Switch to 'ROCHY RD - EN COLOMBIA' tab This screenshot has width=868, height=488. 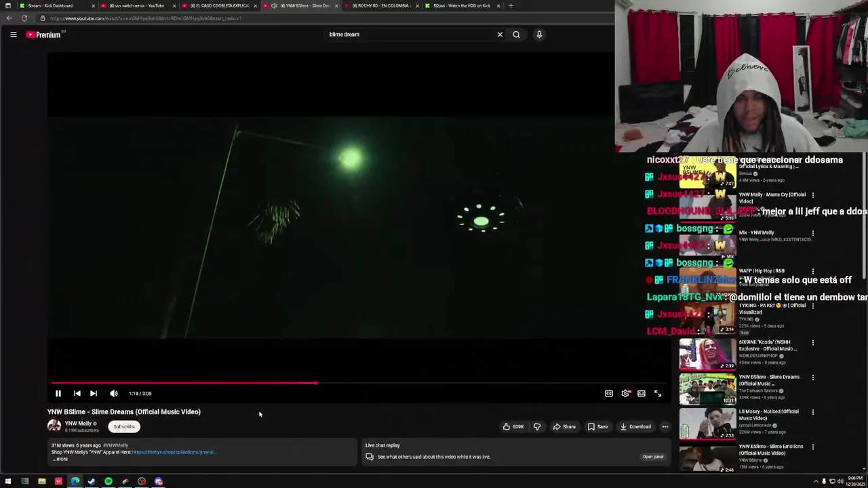[382, 5]
